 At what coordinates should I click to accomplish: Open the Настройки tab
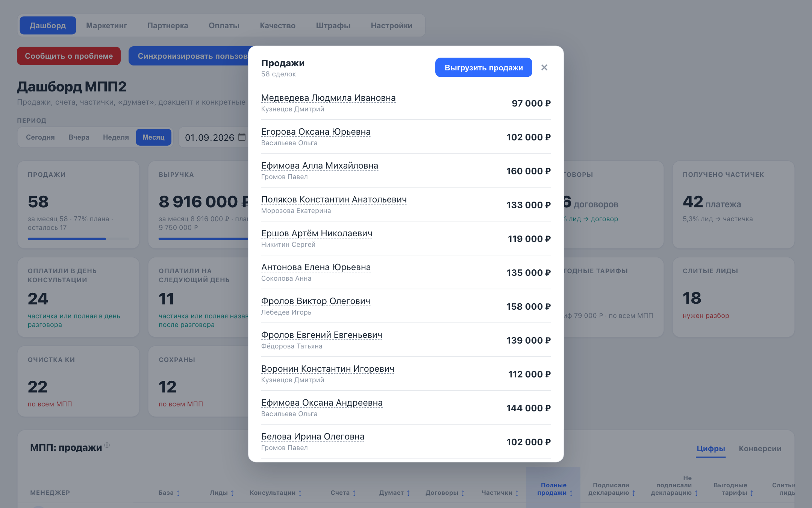[391, 26]
